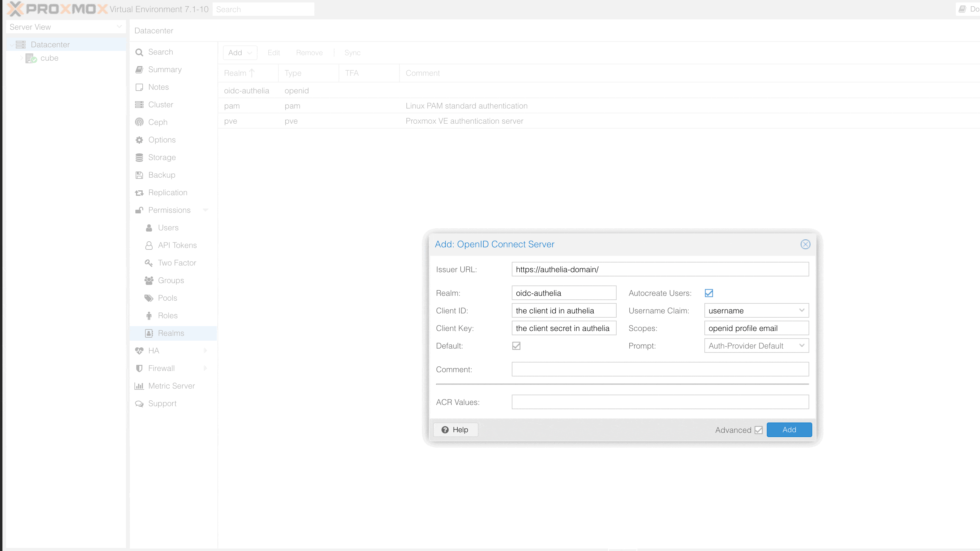Image resolution: width=980 pixels, height=551 pixels.
Task: Open Users via person icon
Action: (149, 228)
